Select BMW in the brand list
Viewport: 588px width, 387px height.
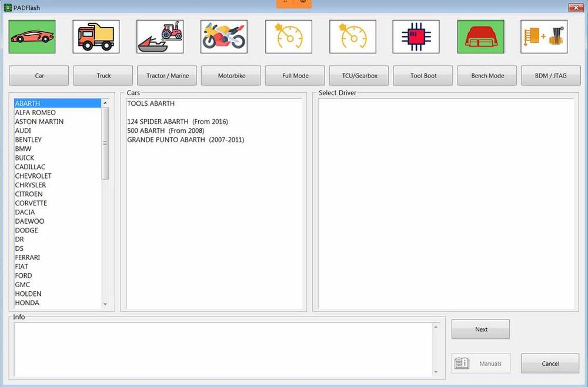58,149
